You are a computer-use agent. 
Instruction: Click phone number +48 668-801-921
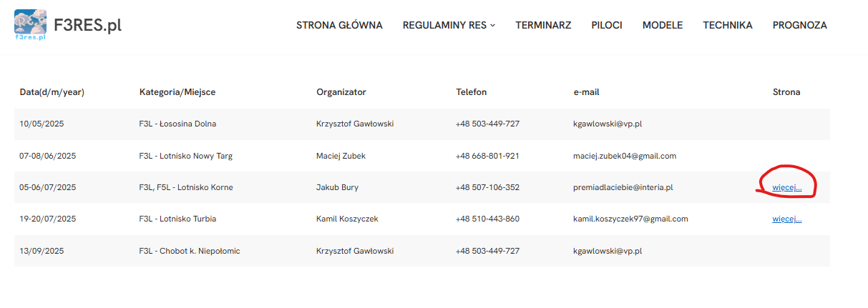tap(487, 156)
